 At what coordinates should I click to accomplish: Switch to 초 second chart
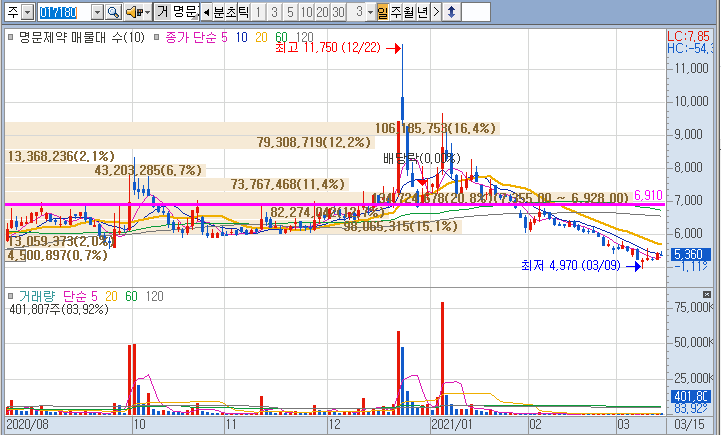pyautogui.click(x=231, y=12)
